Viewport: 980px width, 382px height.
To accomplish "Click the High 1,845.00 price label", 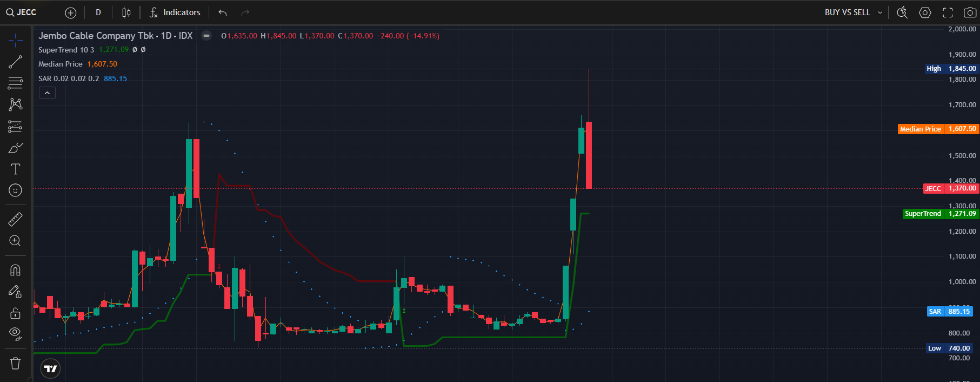I will point(951,69).
